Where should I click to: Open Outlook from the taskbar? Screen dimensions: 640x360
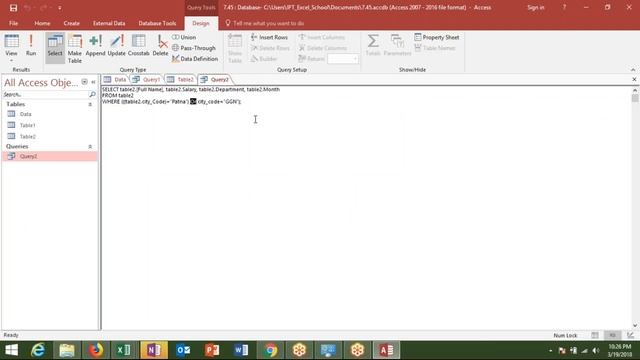pyautogui.click(x=183, y=350)
